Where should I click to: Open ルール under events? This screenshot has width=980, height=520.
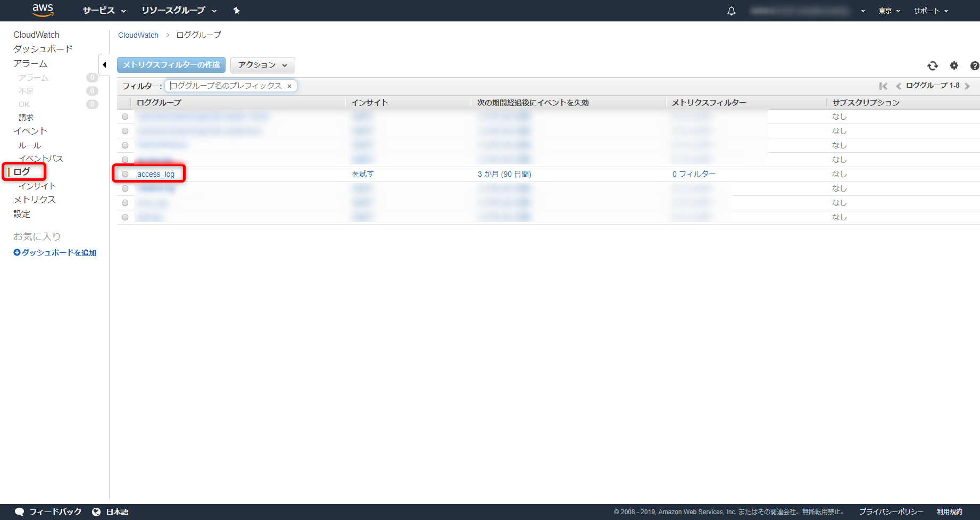pyautogui.click(x=30, y=145)
